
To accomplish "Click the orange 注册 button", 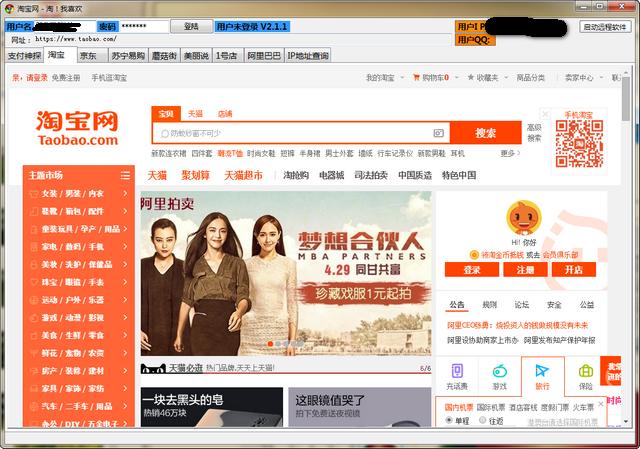I will [x=525, y=270].
